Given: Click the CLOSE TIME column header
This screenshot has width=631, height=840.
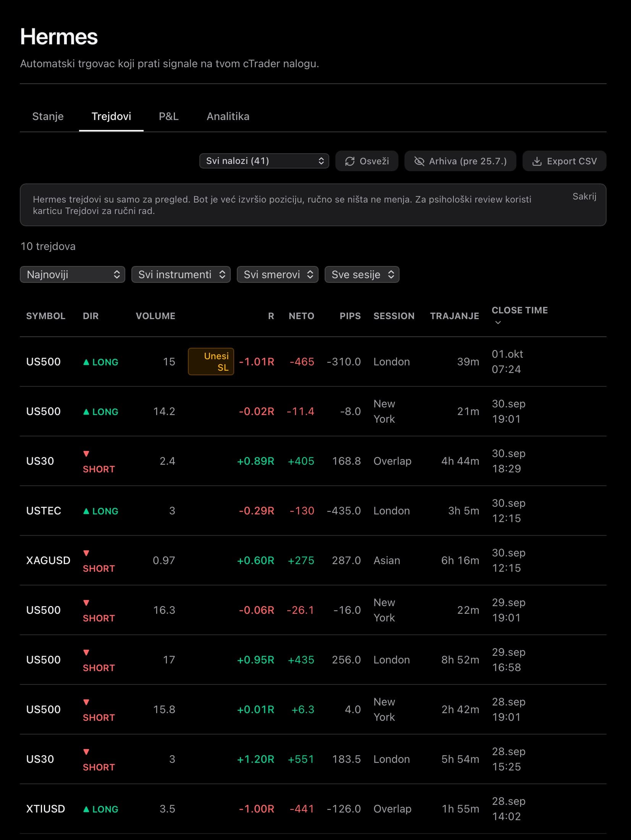Looking at the screenshot, I should click(x=519, y=310).
